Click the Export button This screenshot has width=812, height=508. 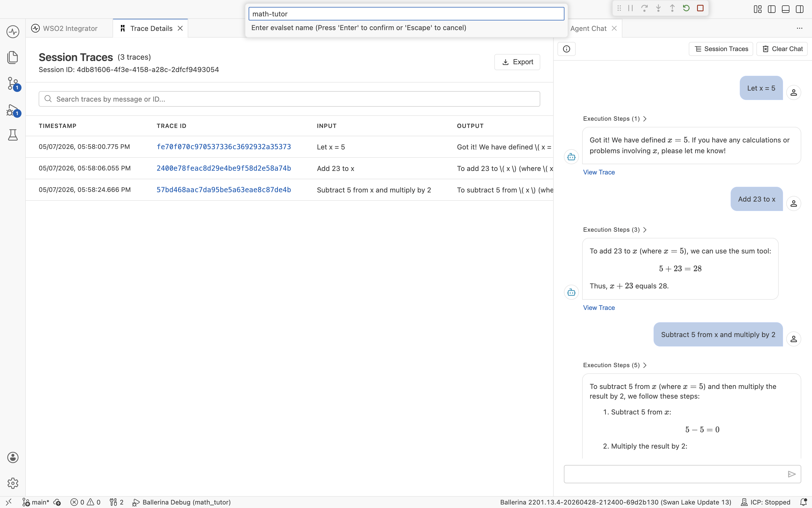click(517, 62)
